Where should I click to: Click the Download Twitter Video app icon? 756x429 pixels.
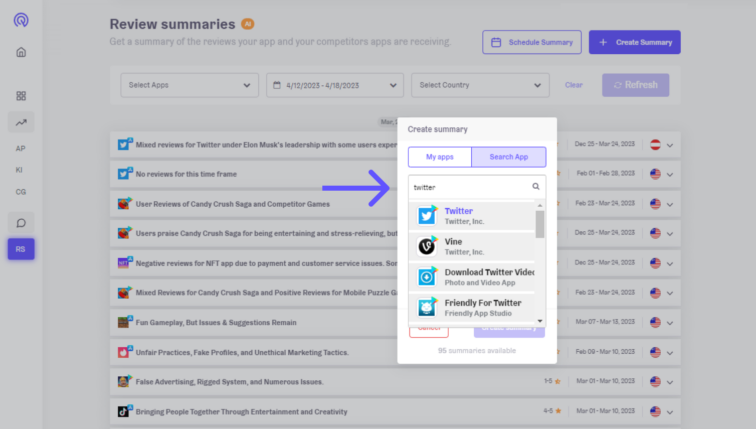click(427, 277)
